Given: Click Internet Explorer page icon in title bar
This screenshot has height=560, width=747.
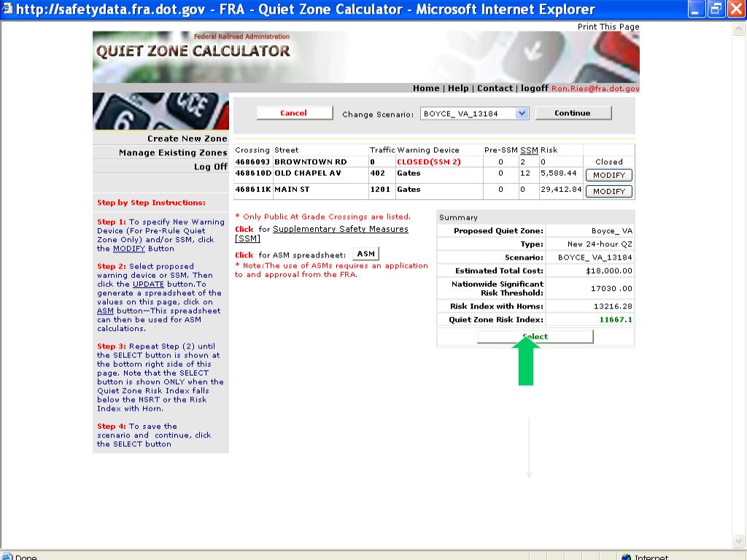Looking at the screenshot, I should (x=7, y=9).
